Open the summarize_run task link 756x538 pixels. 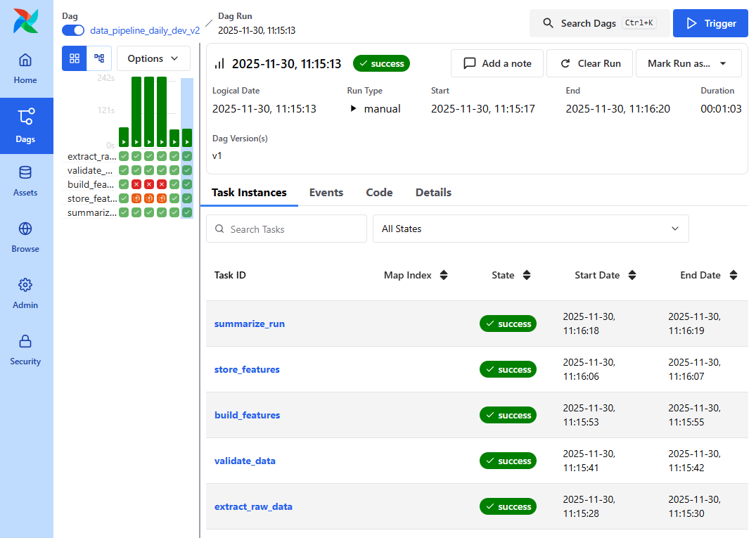pyautogui.click(x=250, y=324)
